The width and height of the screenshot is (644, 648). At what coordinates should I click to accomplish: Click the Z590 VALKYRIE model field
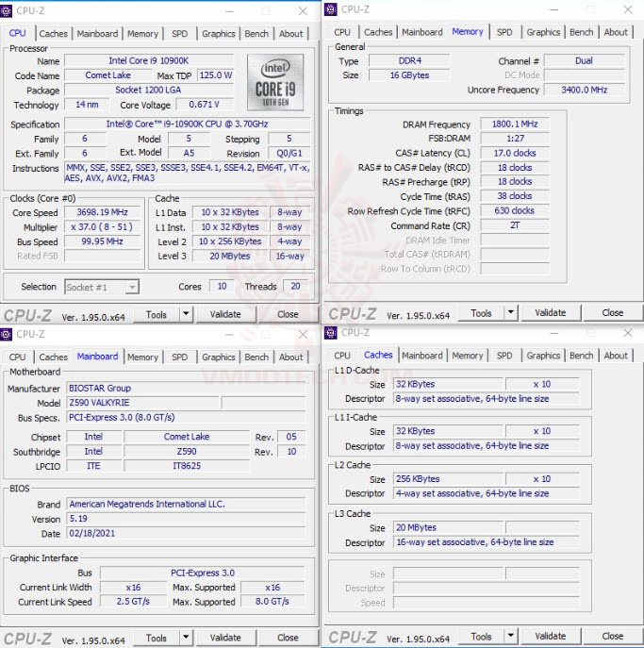click(142, 403)
